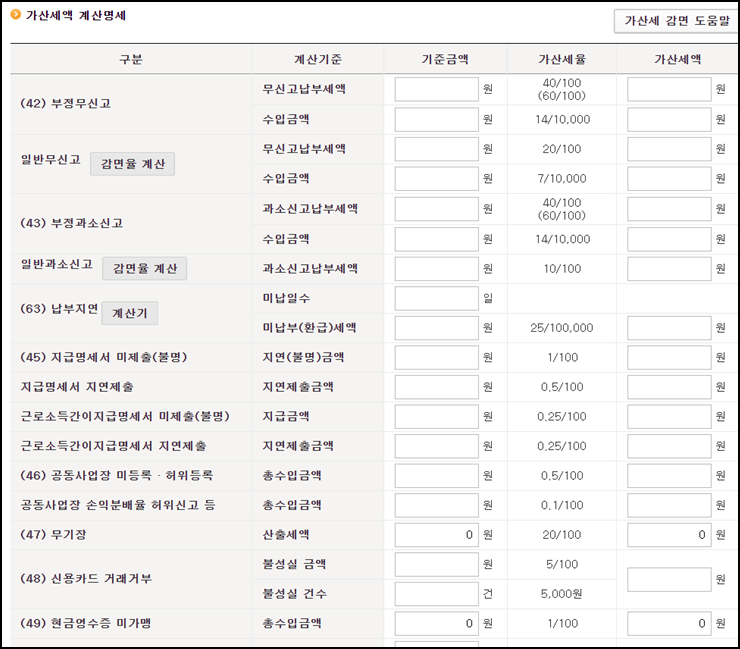
Task: Click 기준금액 field for 지급명세서 지연제출
Action: 437,387
